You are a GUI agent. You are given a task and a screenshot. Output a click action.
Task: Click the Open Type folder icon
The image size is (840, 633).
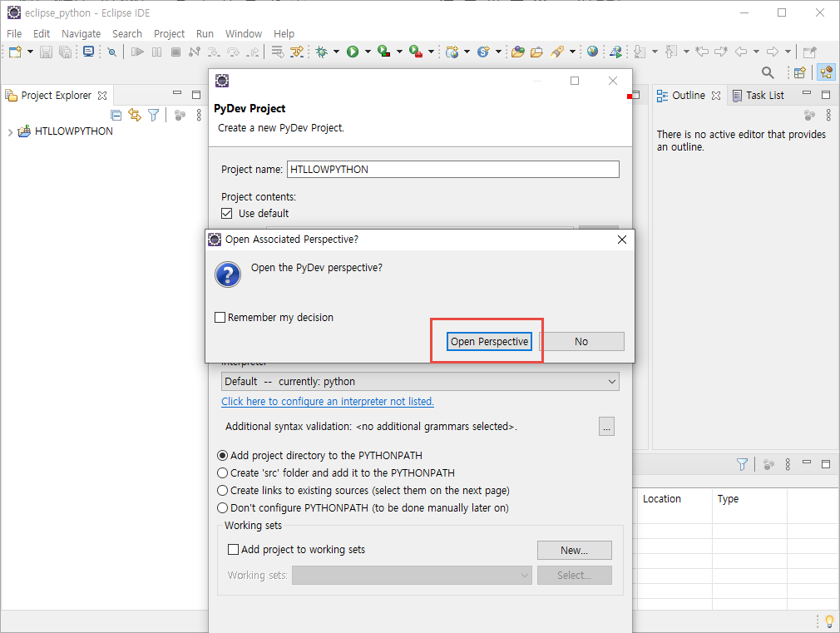click(517, 52)
